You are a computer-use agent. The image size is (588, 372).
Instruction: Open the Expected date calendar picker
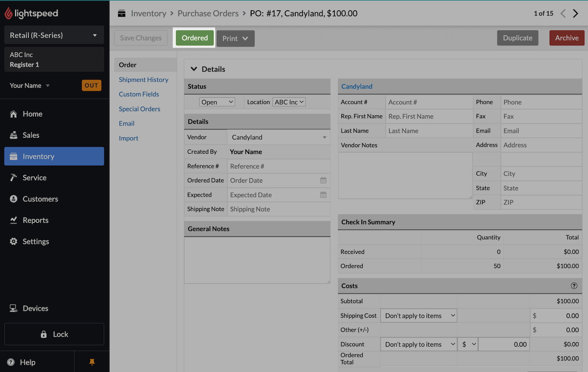pos(323,195)
